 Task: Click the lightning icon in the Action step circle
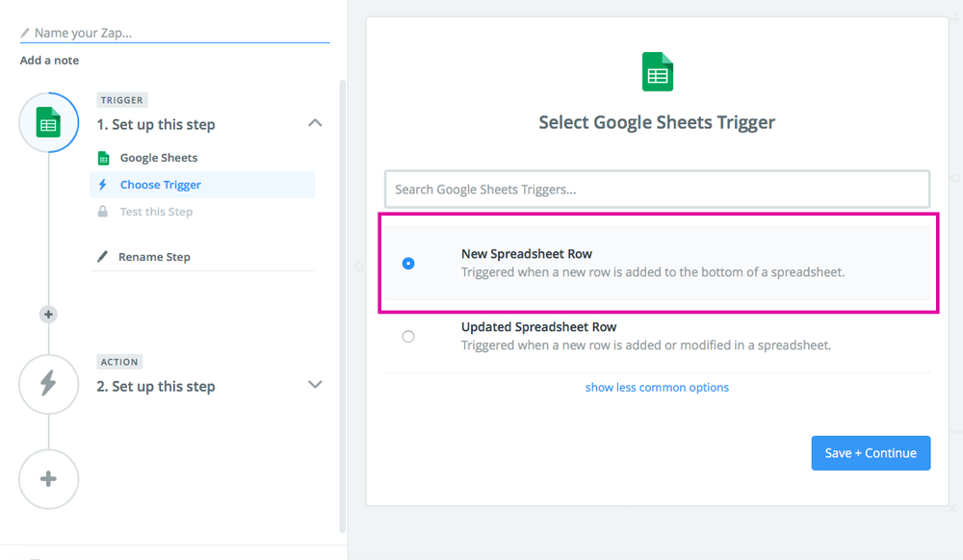pyautogui.click(x=48, y=384)
